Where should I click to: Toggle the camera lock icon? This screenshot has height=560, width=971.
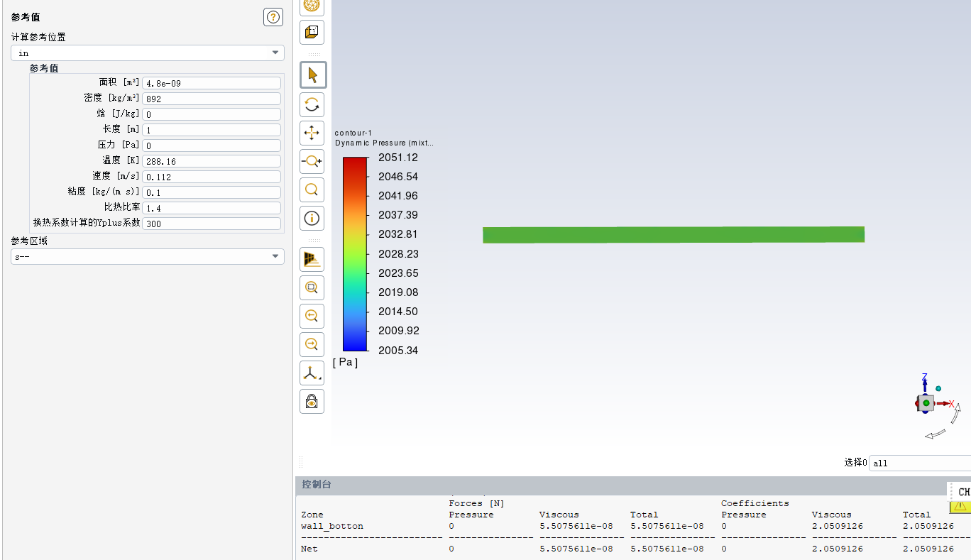point(312,402)
